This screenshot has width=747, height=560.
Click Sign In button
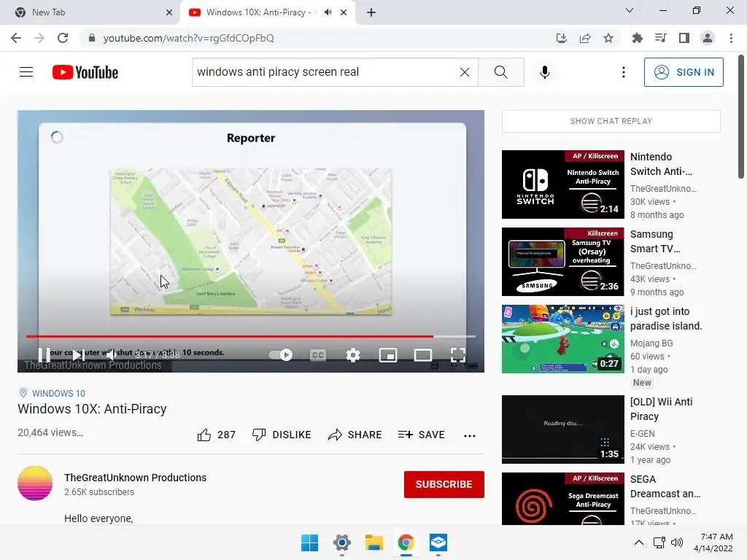click(x=684, y=72)
